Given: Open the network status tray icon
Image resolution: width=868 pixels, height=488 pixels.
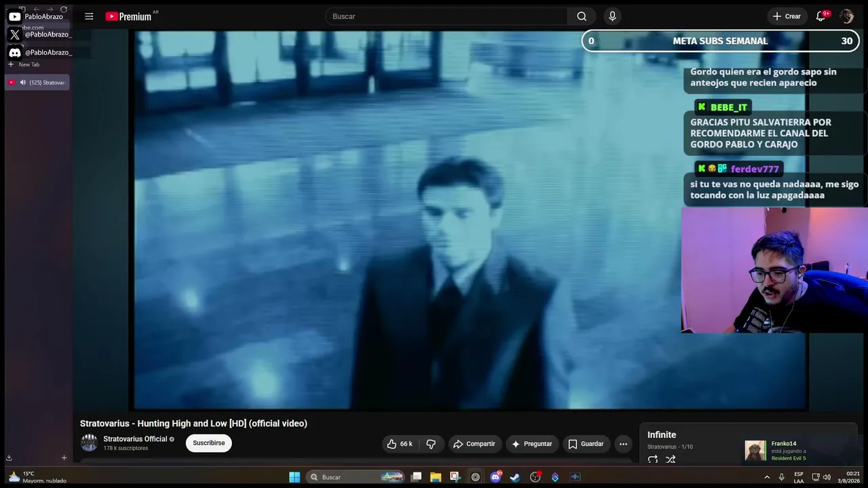Looking at the screenshot, I should click(x=816, y=477).
